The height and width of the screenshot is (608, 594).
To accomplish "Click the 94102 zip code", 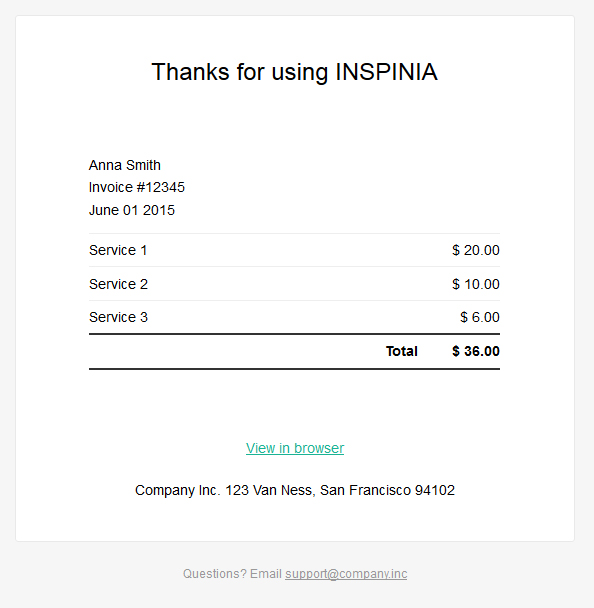I will pos(435,490).
